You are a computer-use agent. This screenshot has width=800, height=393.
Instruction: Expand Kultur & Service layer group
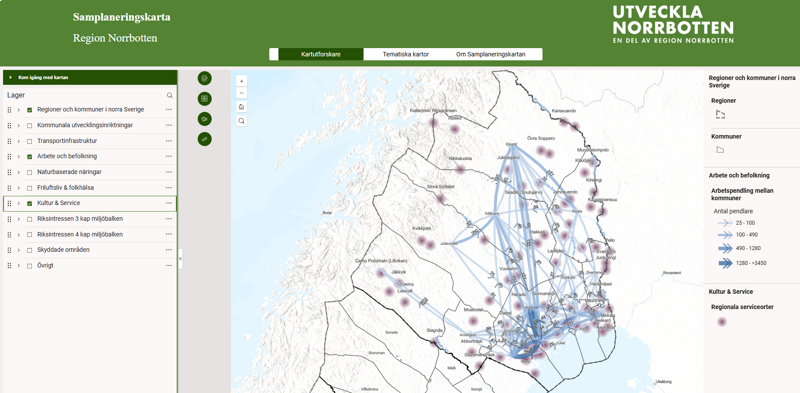coord(19,203)
